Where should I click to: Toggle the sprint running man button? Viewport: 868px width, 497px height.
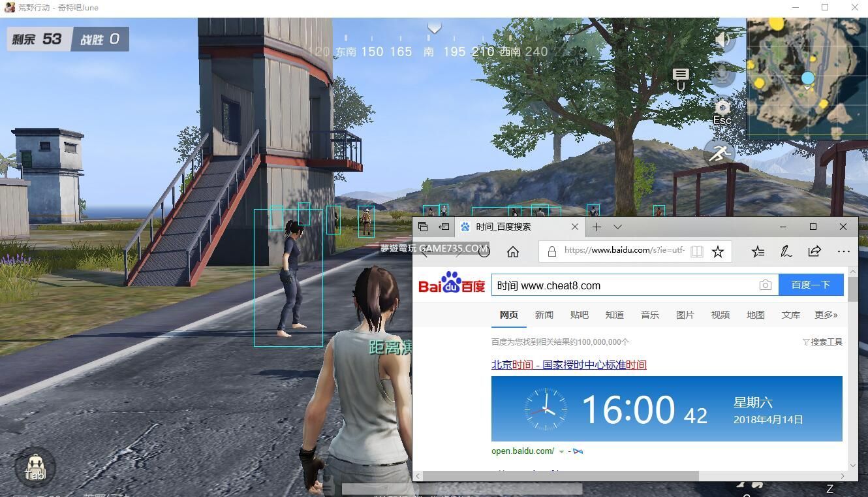click(x=719, y=153)
